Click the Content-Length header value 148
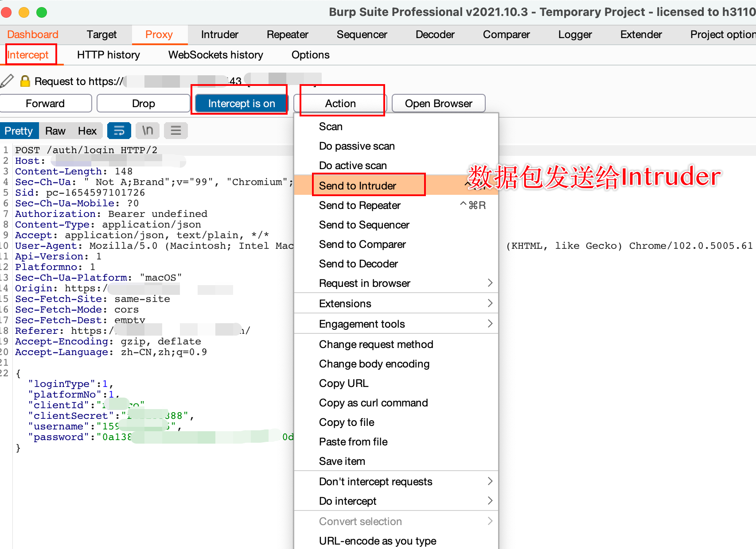The width and height of the screenshot is (756, 549). [124, 171]
